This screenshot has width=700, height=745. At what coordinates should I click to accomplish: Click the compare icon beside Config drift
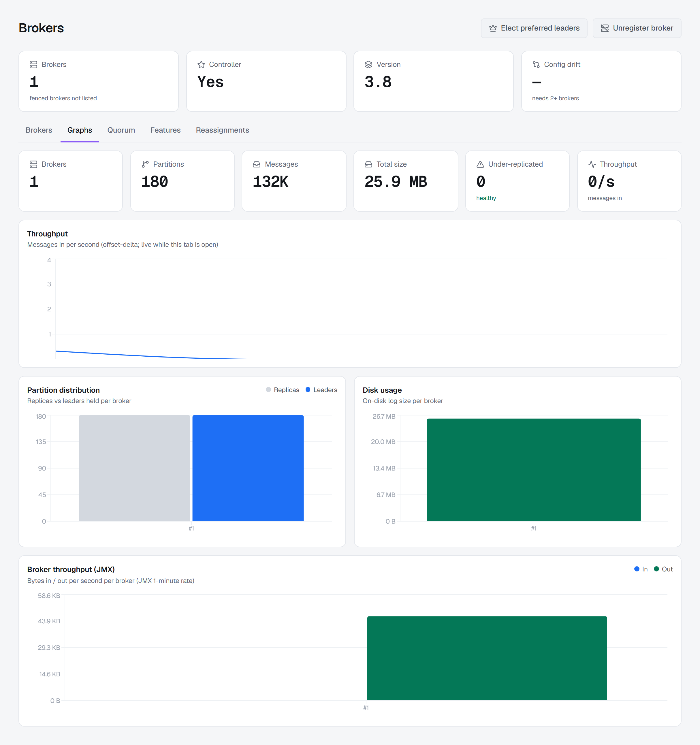tap(536, 65)
